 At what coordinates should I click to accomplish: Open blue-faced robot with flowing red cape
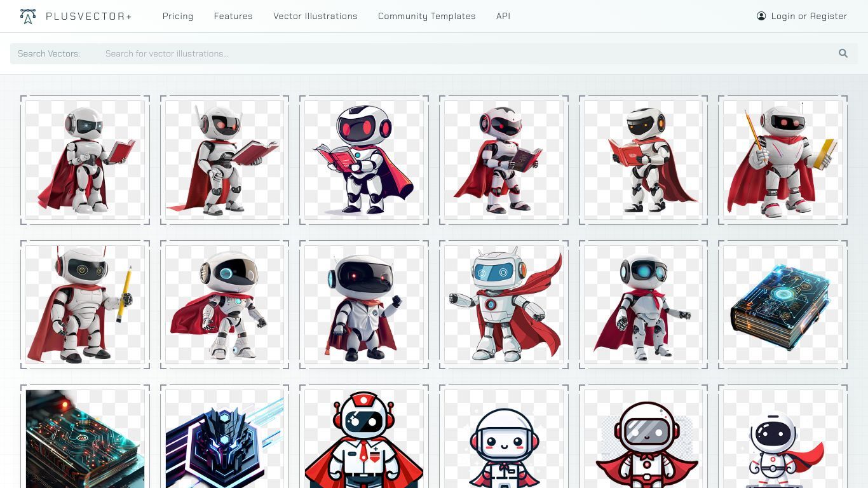503,304
